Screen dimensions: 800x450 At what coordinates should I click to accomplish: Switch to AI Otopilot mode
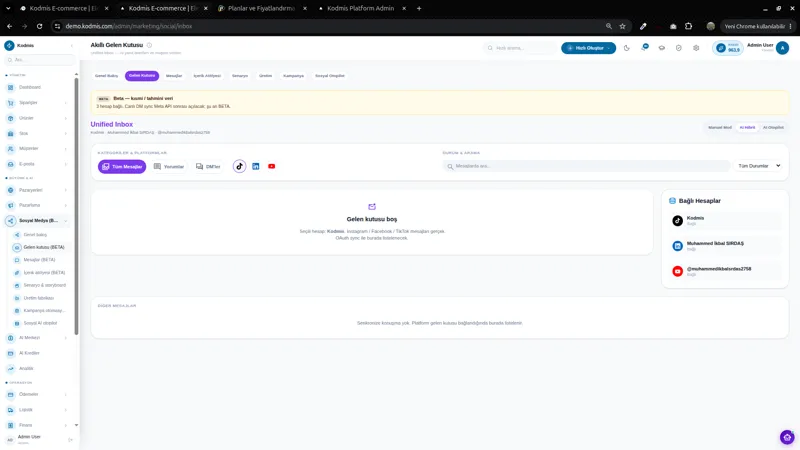773,128
